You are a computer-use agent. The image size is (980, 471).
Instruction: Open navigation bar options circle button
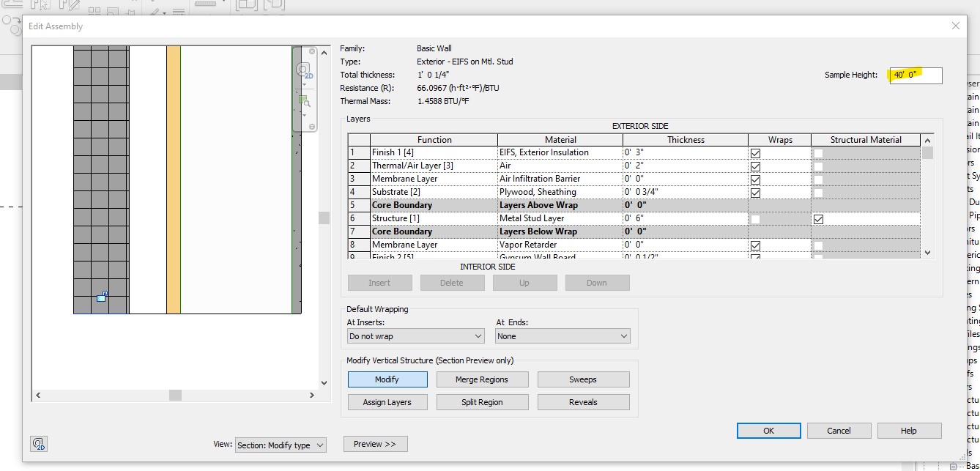tap(312, 127)
